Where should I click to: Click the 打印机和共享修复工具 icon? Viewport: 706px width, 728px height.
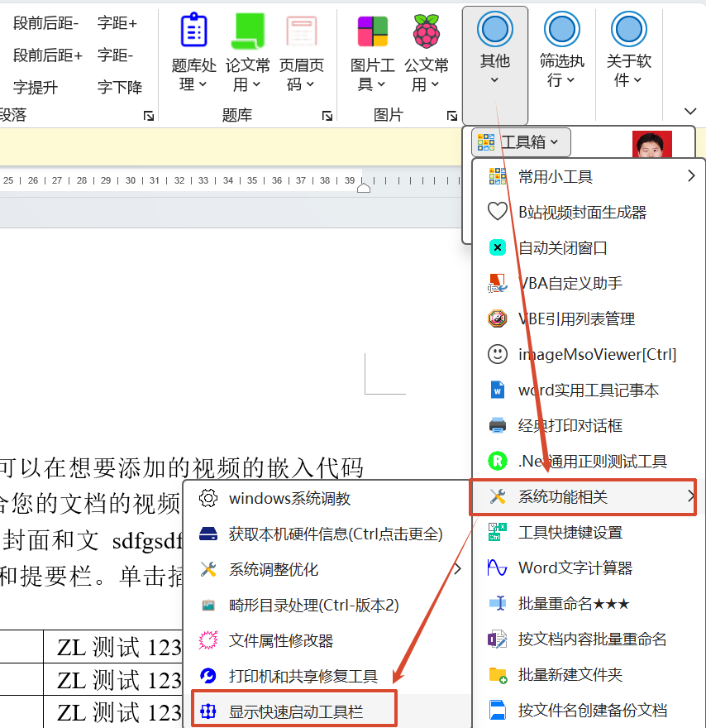point(208,676)
